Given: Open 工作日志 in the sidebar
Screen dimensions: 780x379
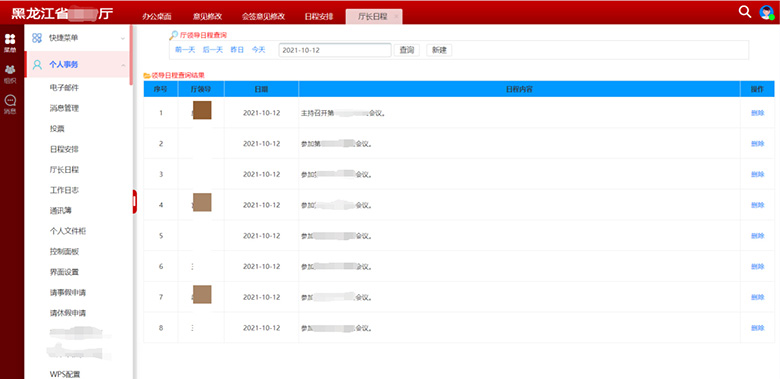Looking at the screenshot, I should [x=64, y=190].
